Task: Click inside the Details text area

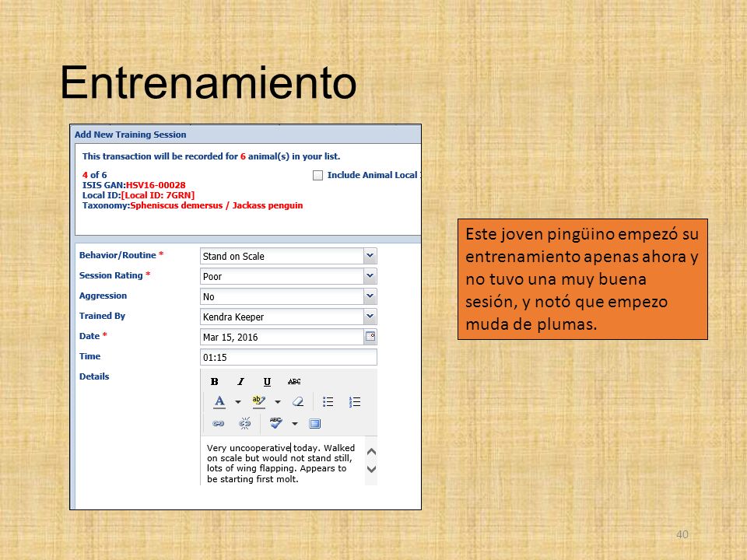Action: [x=282, y=461]
